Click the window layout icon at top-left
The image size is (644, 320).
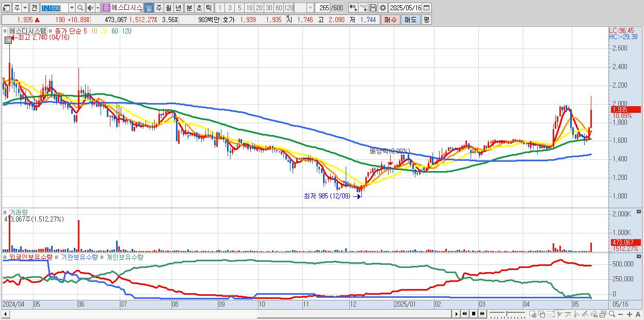click(6, 8)
